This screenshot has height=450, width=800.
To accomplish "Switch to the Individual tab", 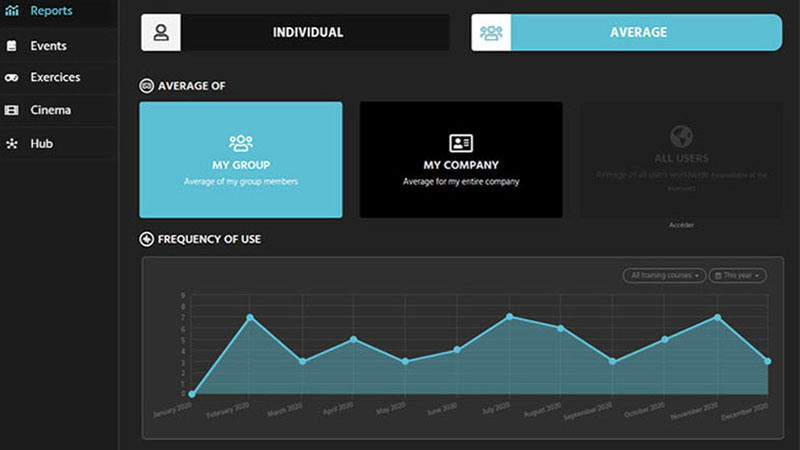I will pyautogui.click(x=295, y=33).
